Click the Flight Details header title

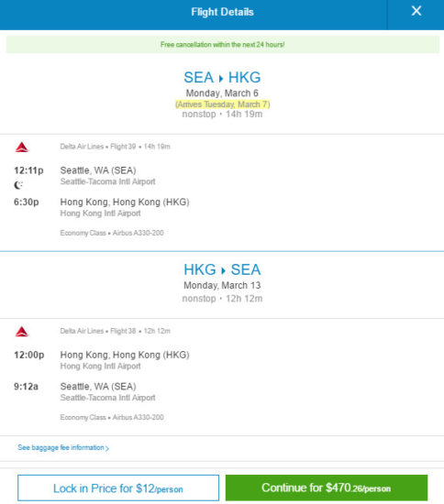point(222,12)
